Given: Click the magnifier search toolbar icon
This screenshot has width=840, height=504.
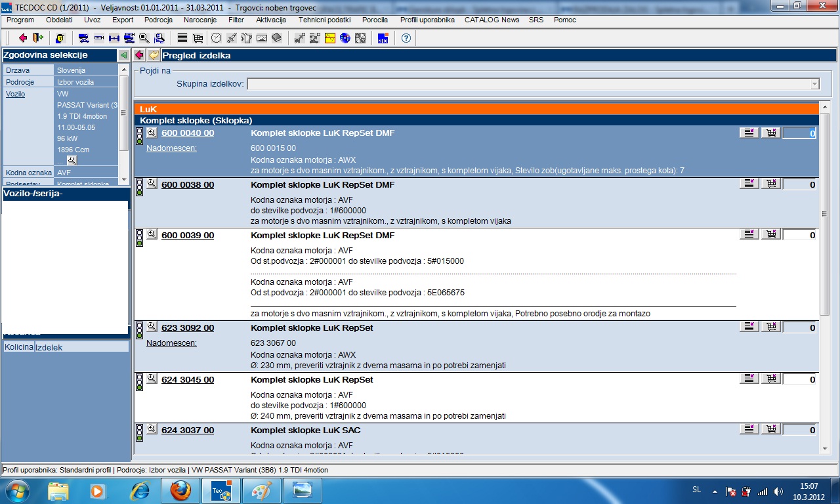Looking at the screenshot, I should [144, 38].
